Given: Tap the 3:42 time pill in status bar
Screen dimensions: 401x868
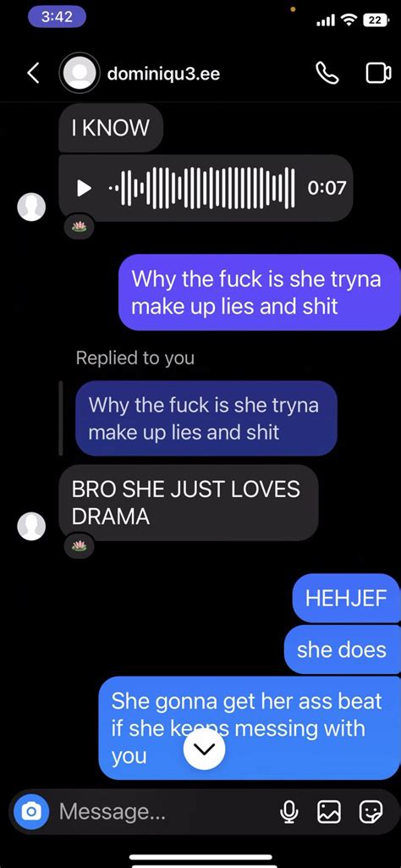Looking at the screenshot, I should pyautogui.click(x=57, y=17).
